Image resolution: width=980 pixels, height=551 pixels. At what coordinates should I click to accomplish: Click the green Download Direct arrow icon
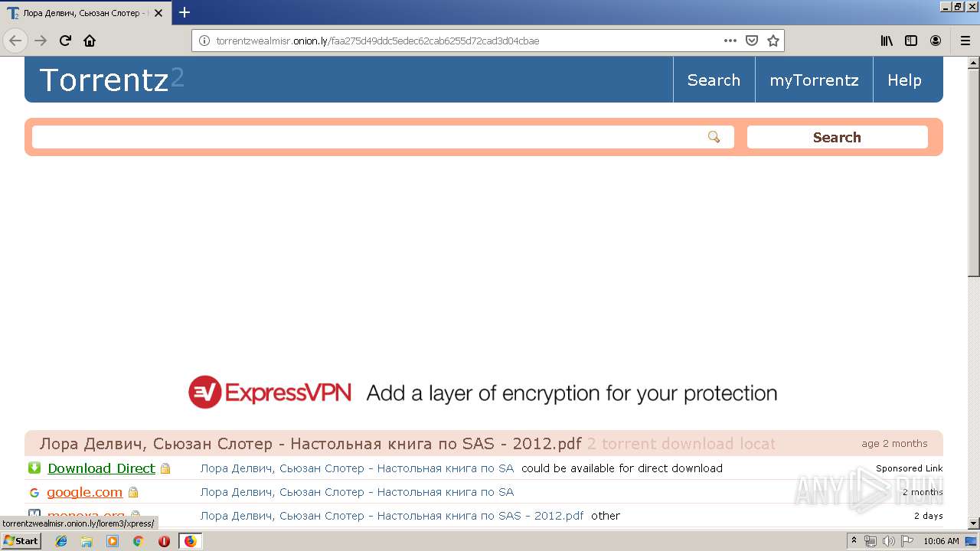pos(34,468)
